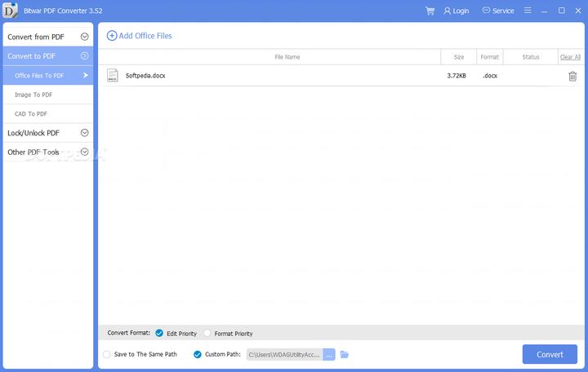Image resolution: width=588 pixels, height=372 pixels.
Task: Click Clear All link
Action: pyautogui.click(x=570, y=57)
